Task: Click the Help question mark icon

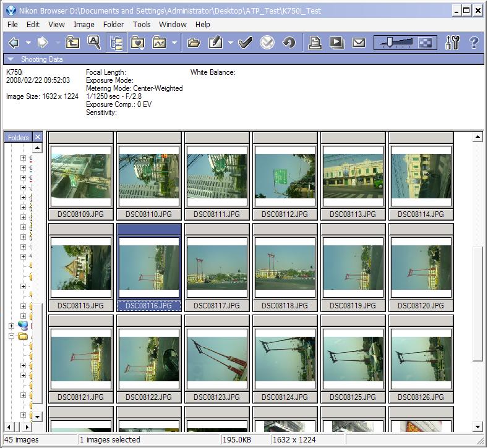Action: (x=474, y=43)
